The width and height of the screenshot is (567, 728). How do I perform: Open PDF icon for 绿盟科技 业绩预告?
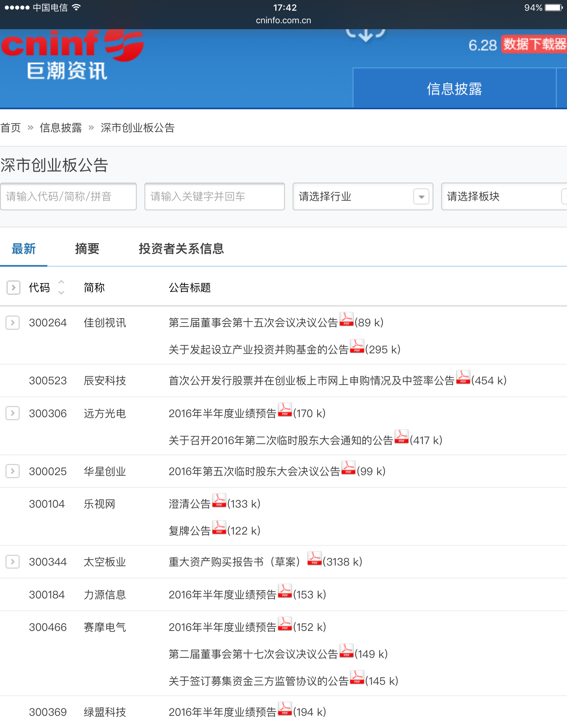[x=285, y=709]
